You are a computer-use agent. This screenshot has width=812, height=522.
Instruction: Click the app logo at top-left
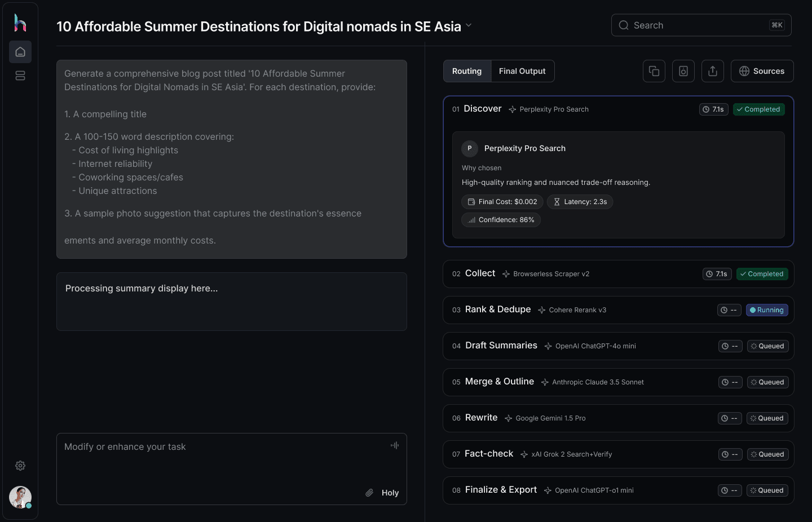pos(20,23)
